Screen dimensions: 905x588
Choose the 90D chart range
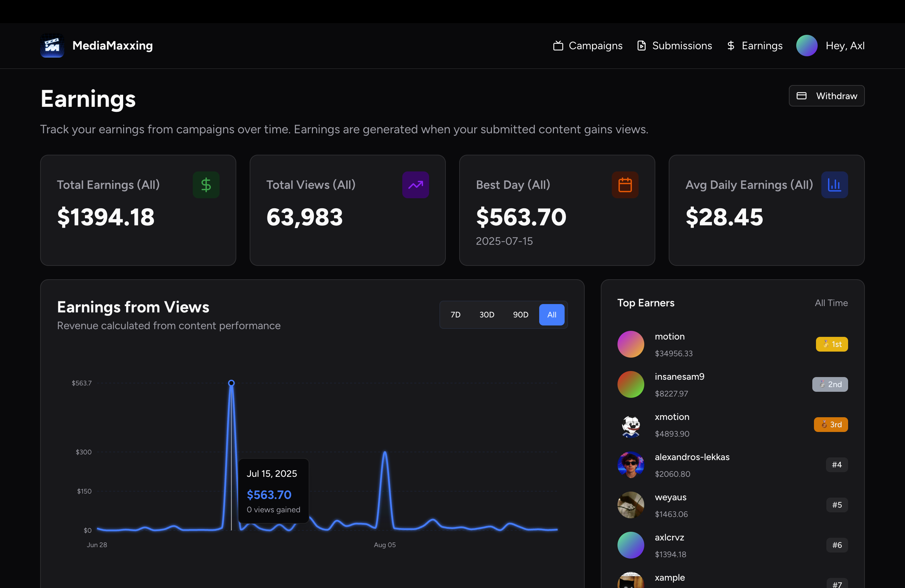pyautogui.click(x=520, y=314)
